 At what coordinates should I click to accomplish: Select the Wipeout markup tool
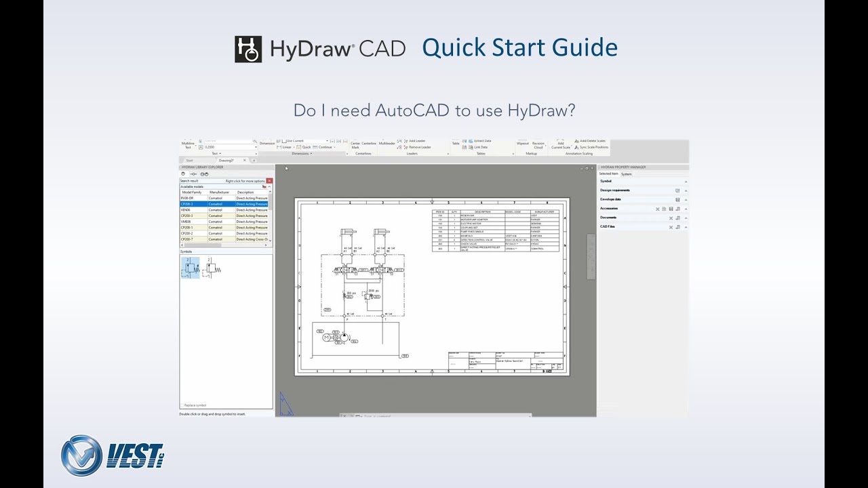click(x=523, y=143)
